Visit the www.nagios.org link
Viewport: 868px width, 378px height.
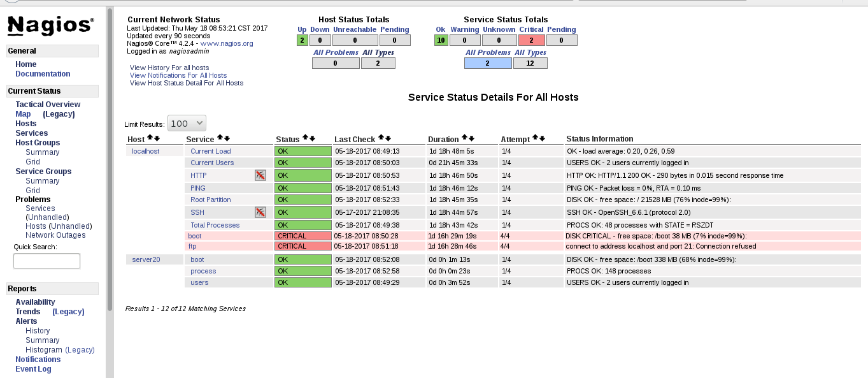pos(227,44)
